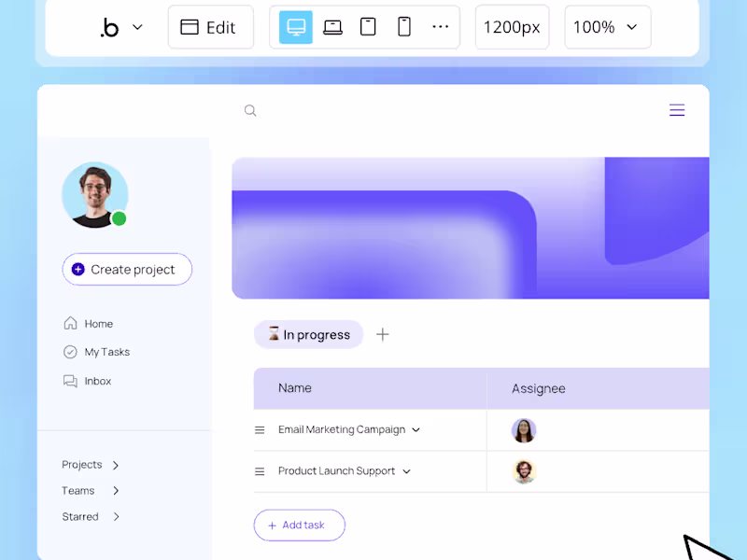Add a new section with the plus icon
Image resolution: width=747 pixels, height=560 pixels.
pos(383,334)
